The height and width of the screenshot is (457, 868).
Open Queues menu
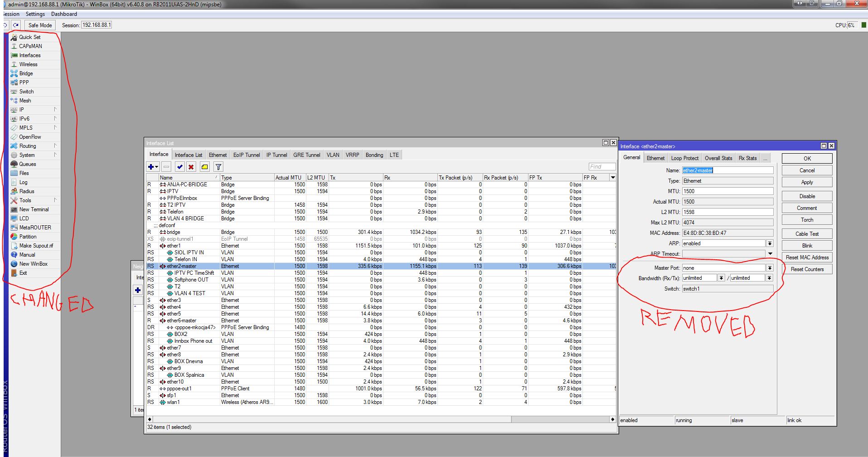point(28,164)
